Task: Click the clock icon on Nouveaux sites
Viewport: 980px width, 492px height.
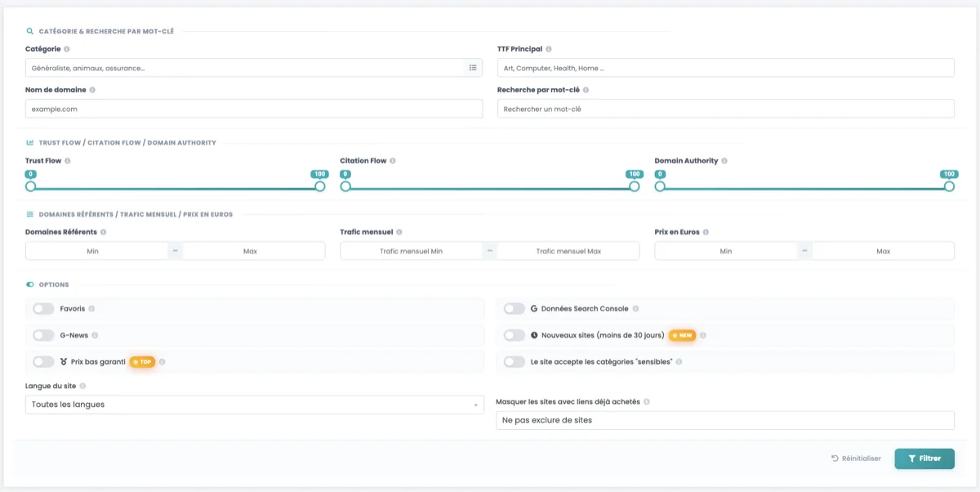Action: (532, 334)
